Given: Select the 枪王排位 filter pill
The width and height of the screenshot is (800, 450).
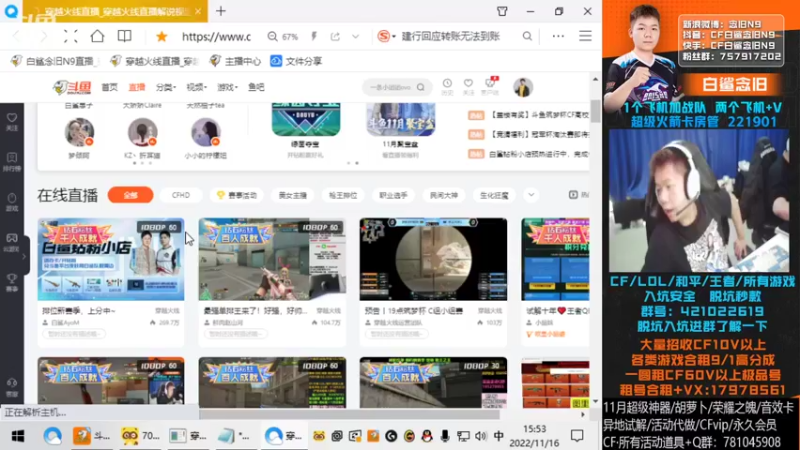Looking at the screenshot, I should [343, 195].
